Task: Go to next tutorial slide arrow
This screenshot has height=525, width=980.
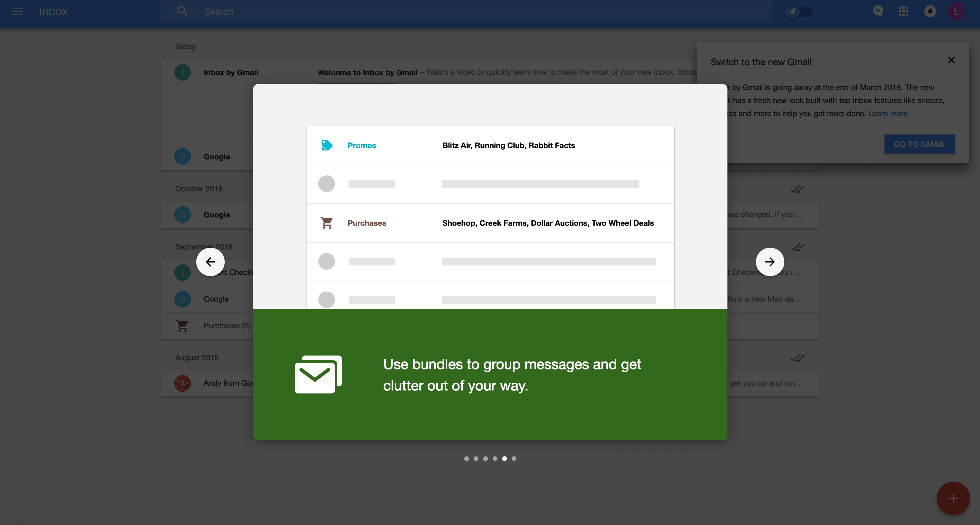Action: [x=770, y=262]
